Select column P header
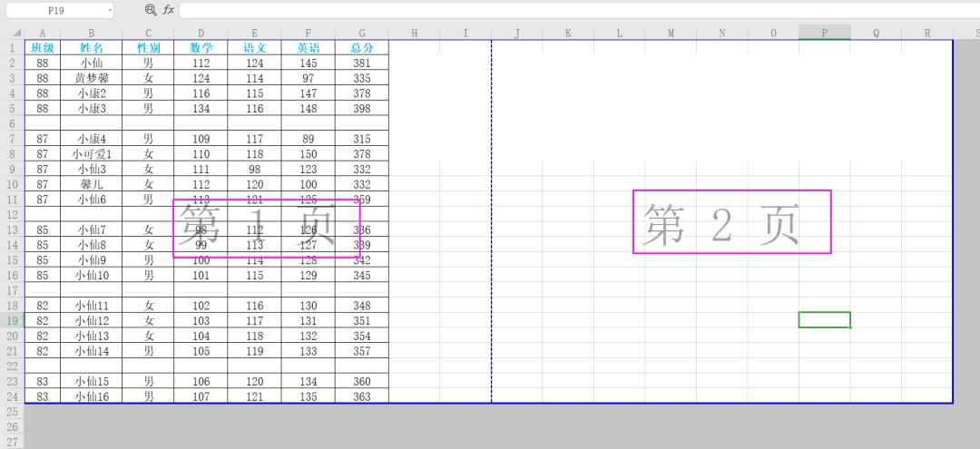 [x=824, y=33]
